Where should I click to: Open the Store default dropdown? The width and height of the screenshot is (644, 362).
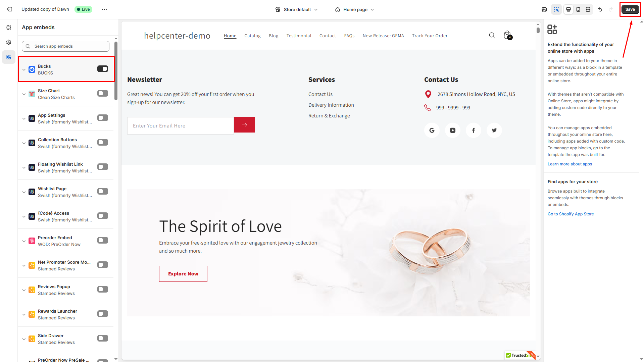(297, 9)
